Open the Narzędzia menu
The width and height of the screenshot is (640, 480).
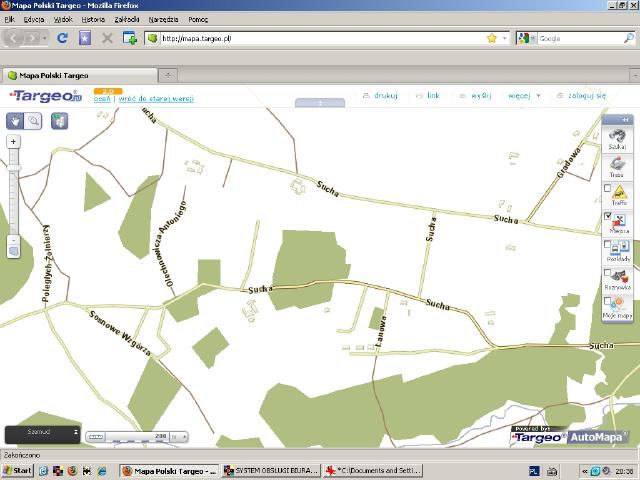[162, 19]
